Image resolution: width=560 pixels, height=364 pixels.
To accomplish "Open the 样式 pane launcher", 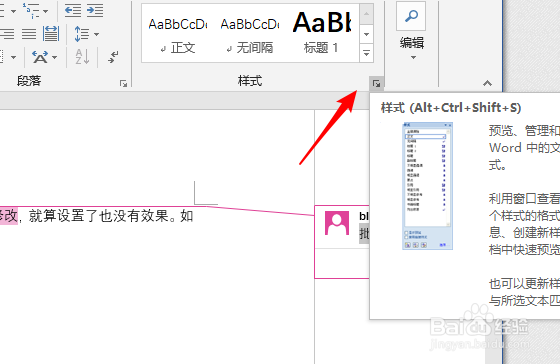I will 376,84.
